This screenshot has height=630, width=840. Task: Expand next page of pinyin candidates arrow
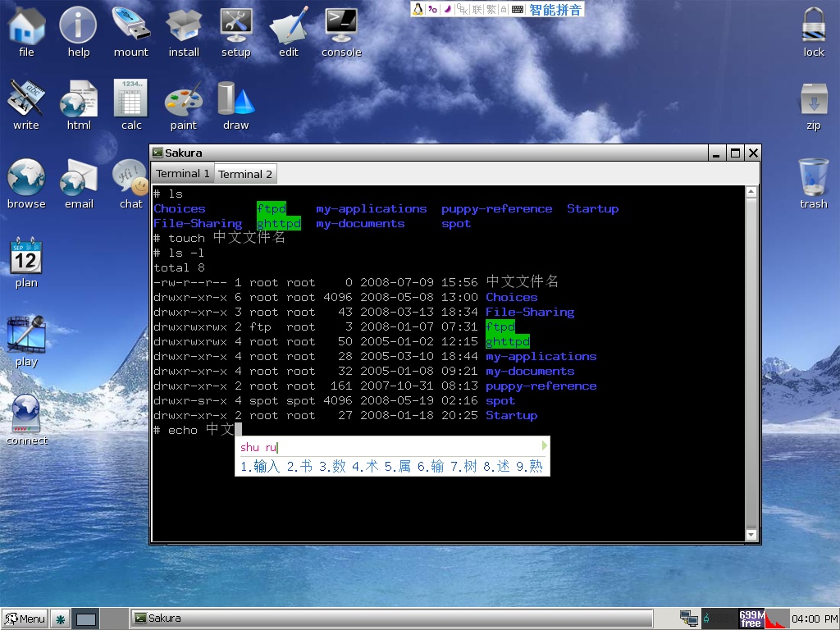click(544, 445)
